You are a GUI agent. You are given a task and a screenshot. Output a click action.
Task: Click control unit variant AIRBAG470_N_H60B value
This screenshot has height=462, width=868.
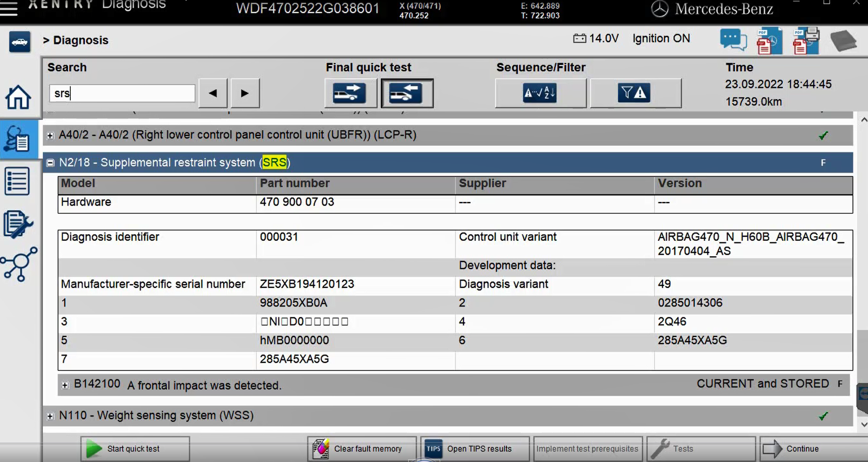751,244
